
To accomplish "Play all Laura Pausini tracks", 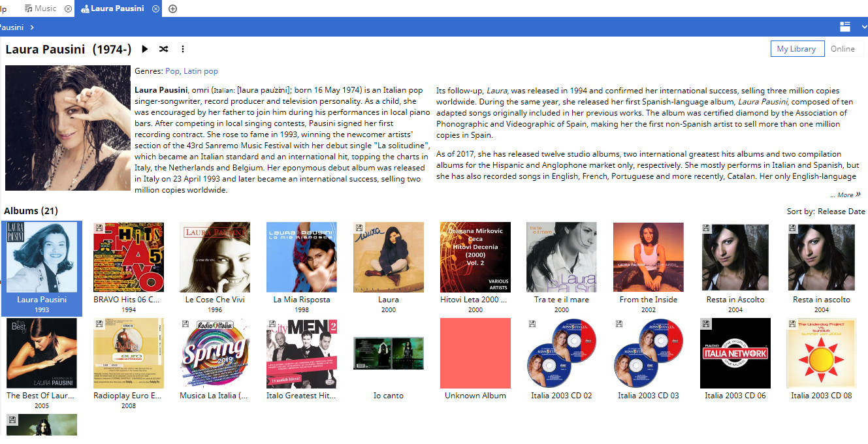I will point(145,49).
